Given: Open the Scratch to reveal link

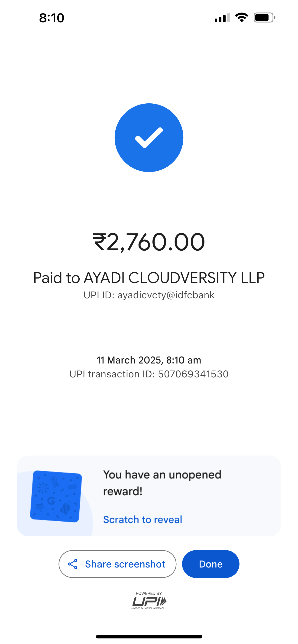Looking at the screenshot, I should (x=143, y=520).
